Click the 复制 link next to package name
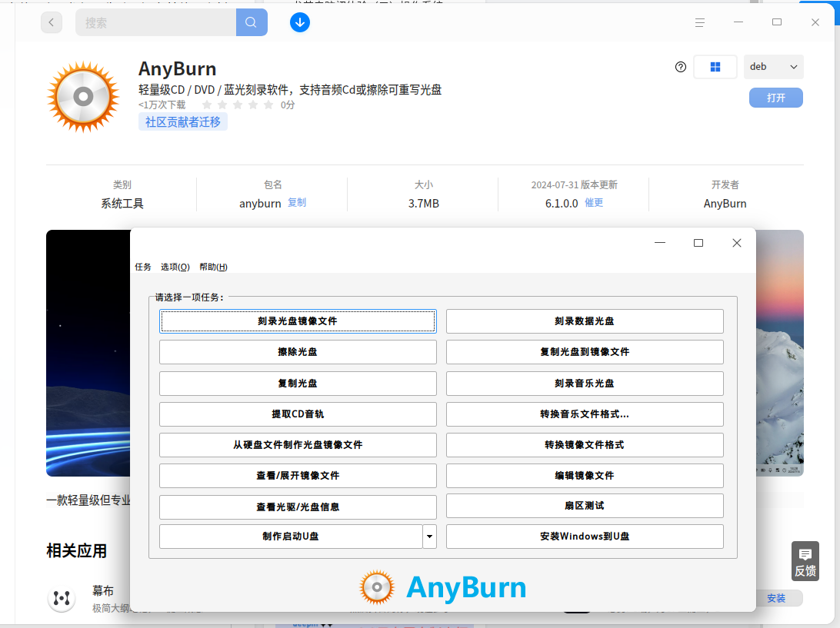Image resolution: width=840 pixels, height=628 pixels. coord(297,202)
